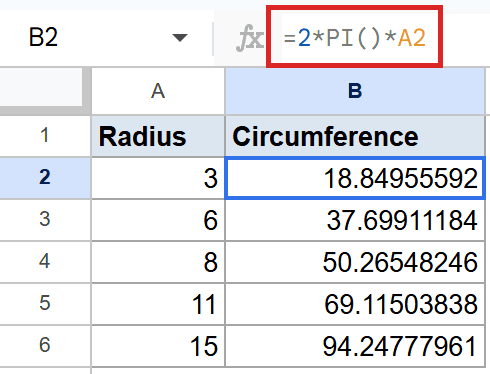490x374 pixels.
Task: Open the Name box dropdown arrow
Action: pos(180,38)
